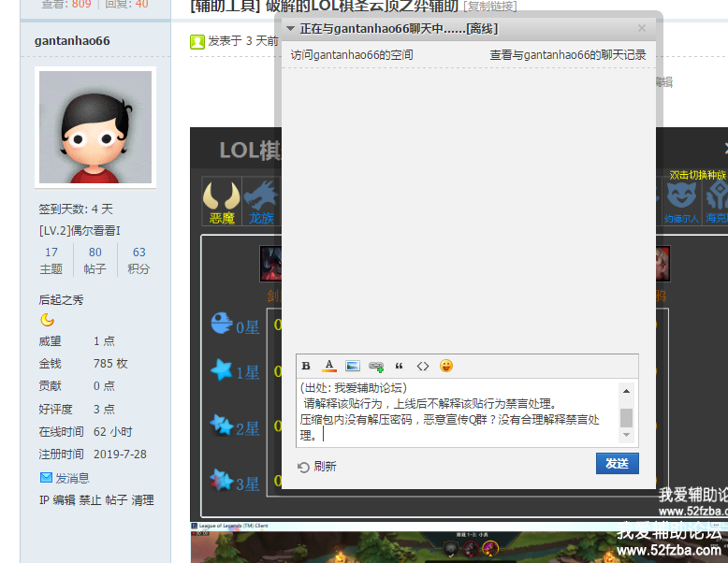Select the 恶魔 demon race icon
This screenshot has width=728, height=563.
click(x=222, y=201)
